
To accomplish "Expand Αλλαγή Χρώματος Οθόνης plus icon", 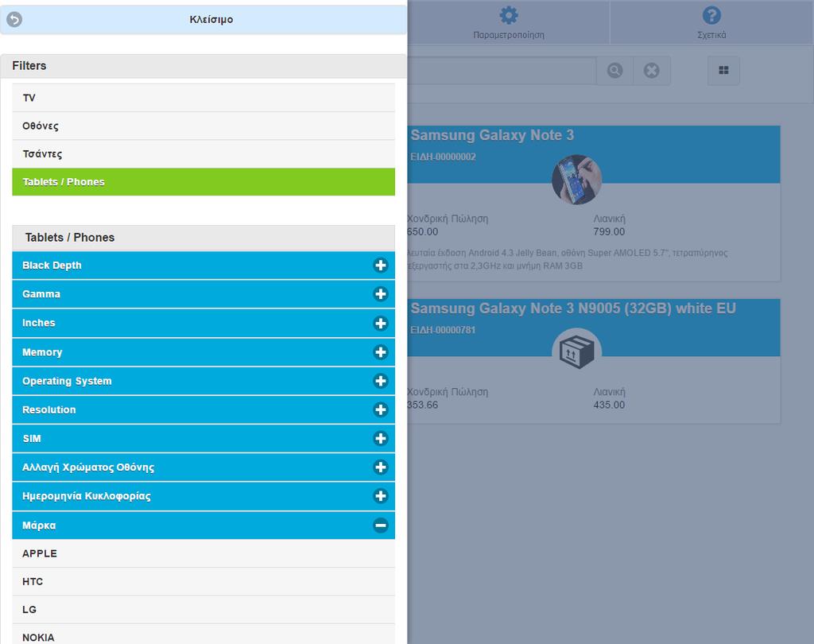I will click(381, 467).
